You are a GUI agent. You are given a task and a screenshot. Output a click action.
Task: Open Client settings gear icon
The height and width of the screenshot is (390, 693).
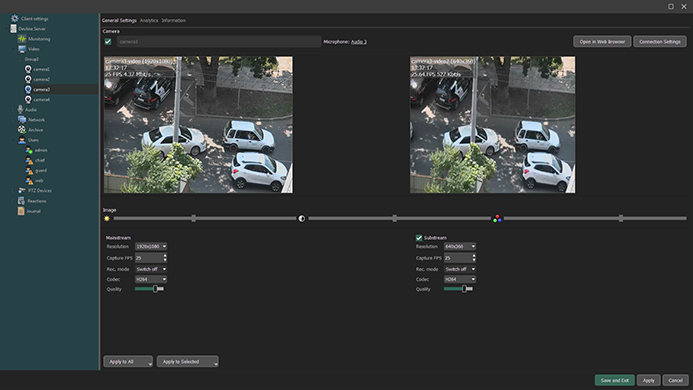(15, 19)
